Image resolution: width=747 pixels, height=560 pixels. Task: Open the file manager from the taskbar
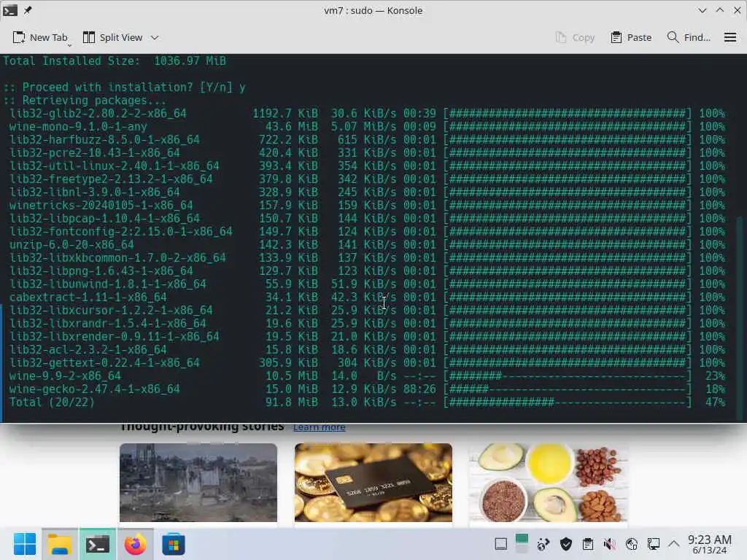[x=60, y=544]
